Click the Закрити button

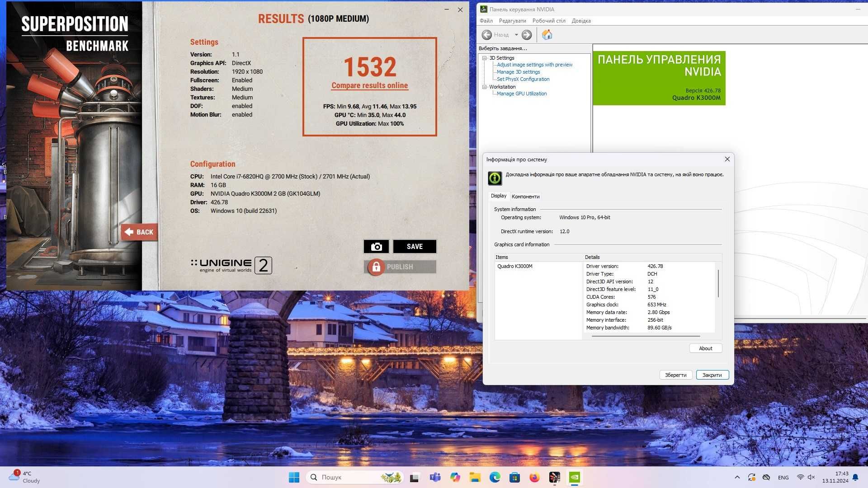712,375
